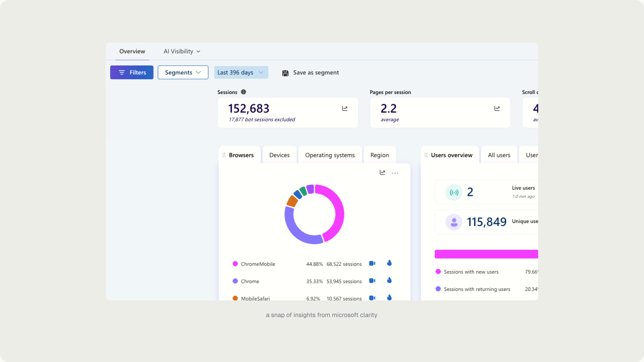Click the orange segment of donut chart
Viewport: 644px width, 362px height.
coord(292,201)
